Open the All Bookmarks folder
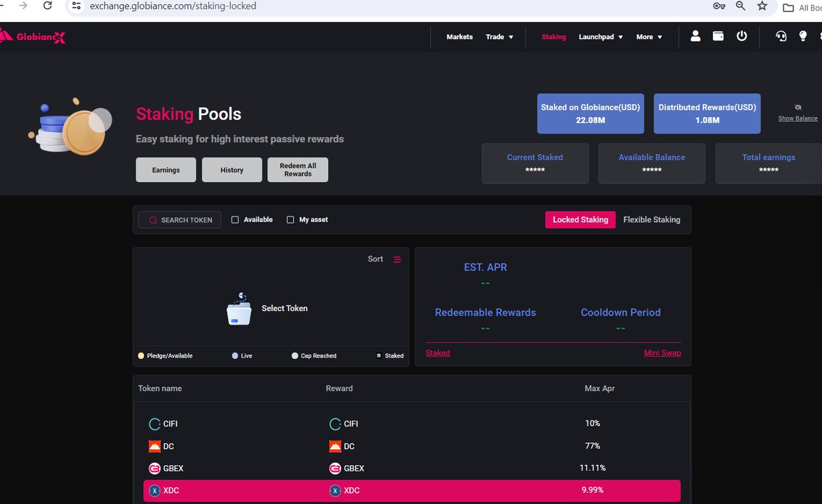Viewport: 822px width, 504px height. click(804, 8)
